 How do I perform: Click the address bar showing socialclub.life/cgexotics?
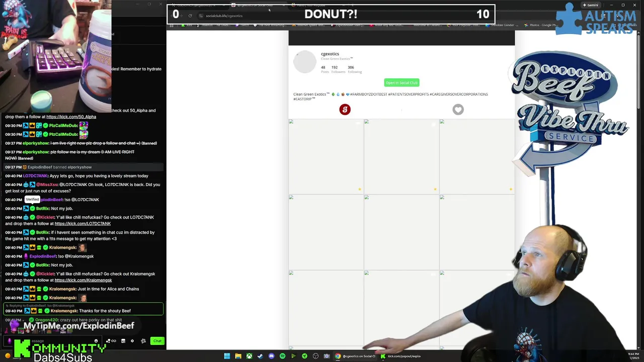point(224,16)
